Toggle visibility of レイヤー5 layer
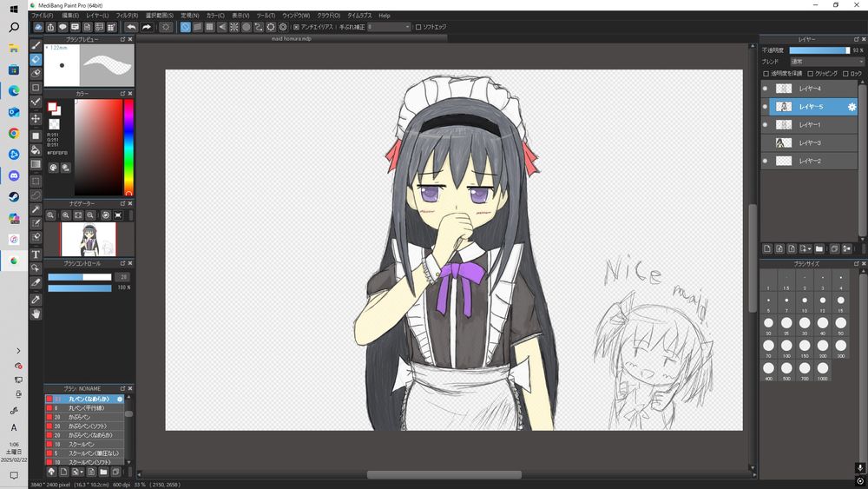The width and height of the screenshot is (868, 489). pyautogui.click(x=765, y=106)
